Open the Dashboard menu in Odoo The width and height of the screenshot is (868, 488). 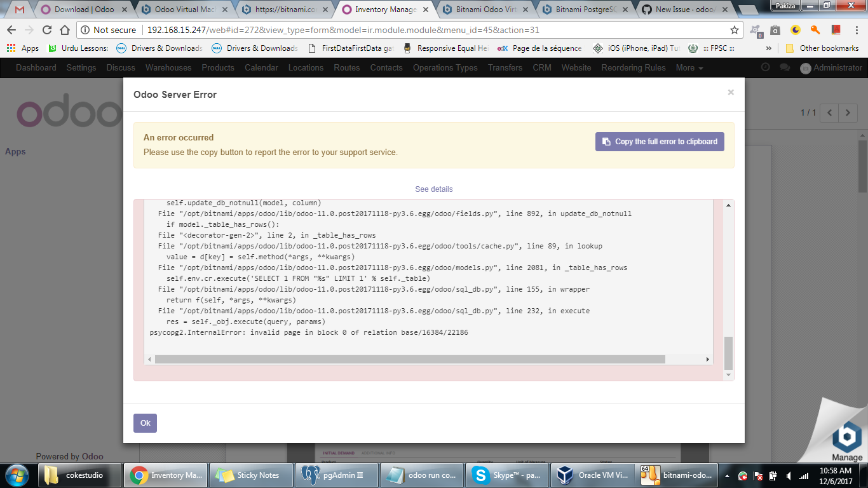[x=36, y=67]
